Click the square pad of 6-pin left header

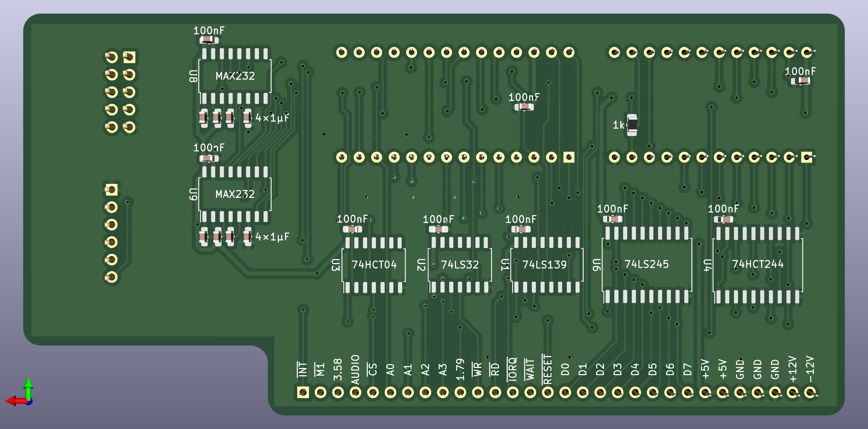(x=111, y=190)
